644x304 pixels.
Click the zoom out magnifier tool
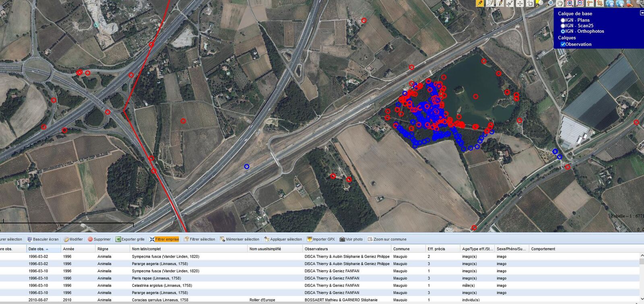click(580, 3)
